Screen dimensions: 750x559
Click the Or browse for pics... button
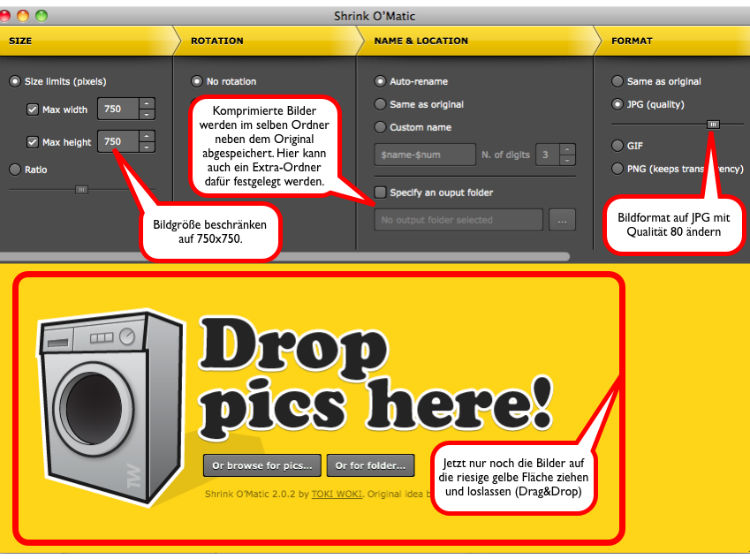262,466
